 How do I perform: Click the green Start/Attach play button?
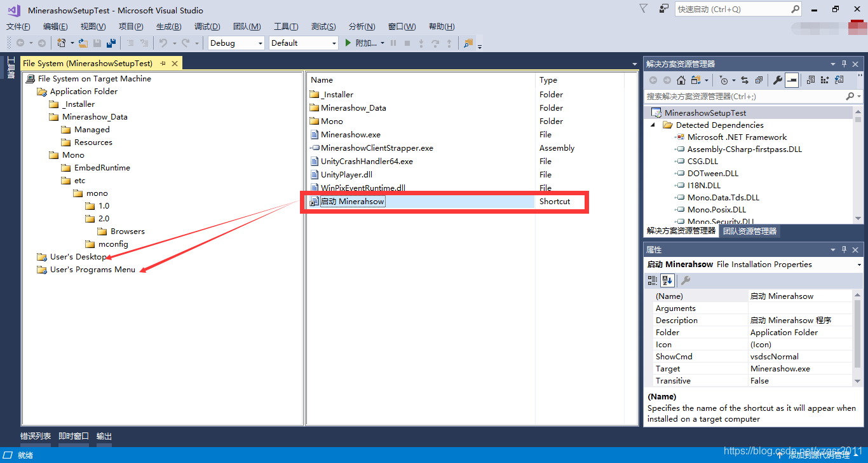348,43
